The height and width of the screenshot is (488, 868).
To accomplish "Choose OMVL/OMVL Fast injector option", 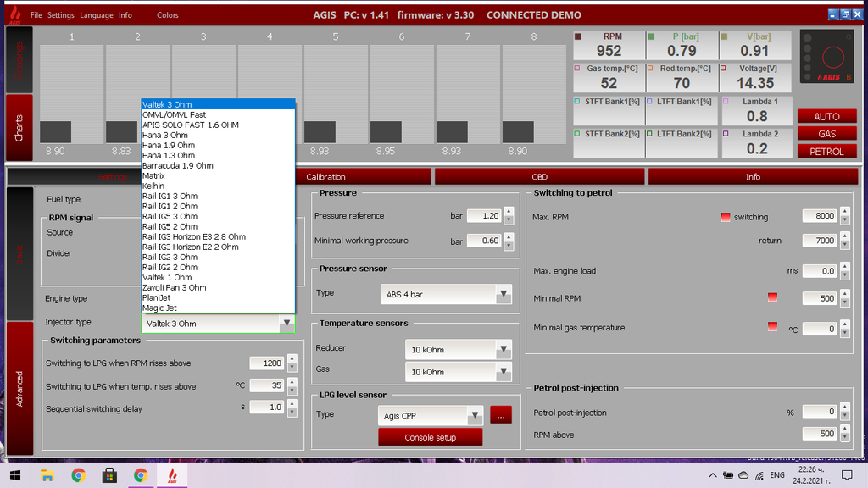I will point(218,114).
